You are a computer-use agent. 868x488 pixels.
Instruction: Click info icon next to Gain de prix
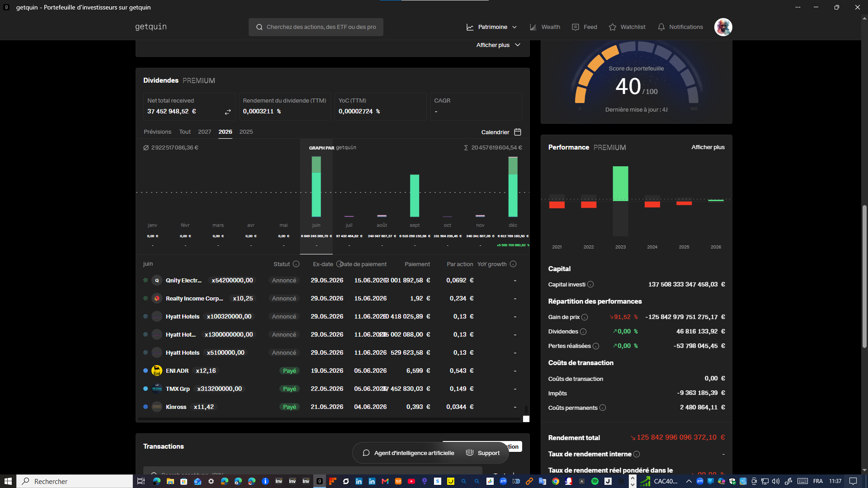585,317
